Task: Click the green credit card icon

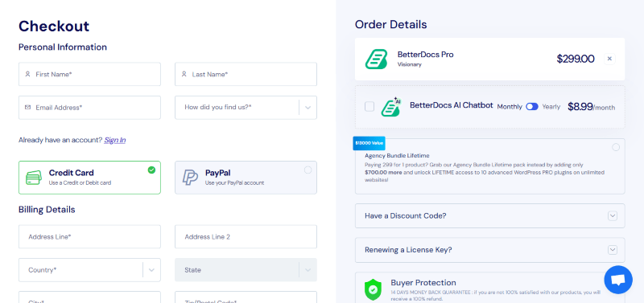Action: (x=34, y=178)
